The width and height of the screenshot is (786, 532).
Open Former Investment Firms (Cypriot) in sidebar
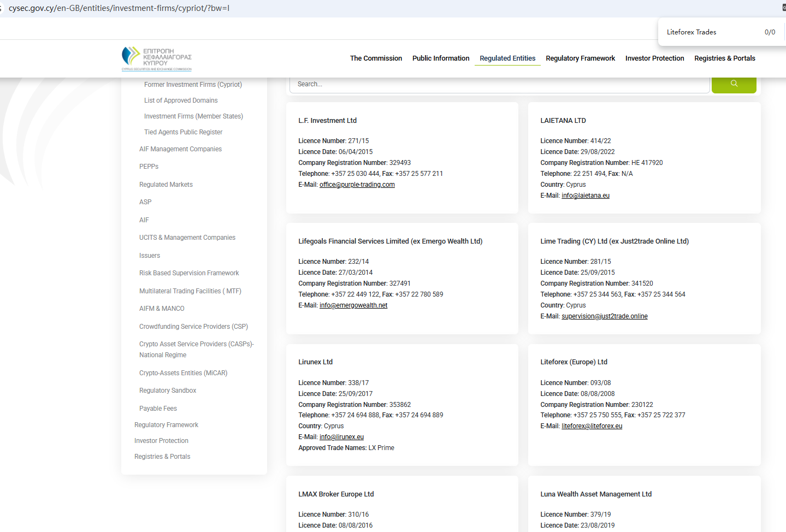pos(193,85)
